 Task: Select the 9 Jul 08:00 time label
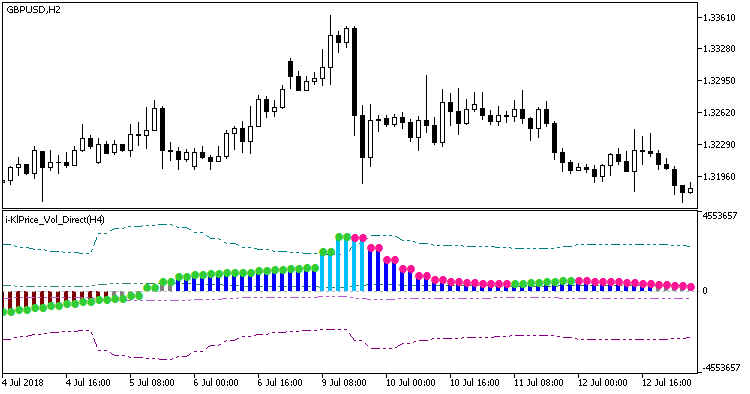pyautogui.click(x=344, y=383)
